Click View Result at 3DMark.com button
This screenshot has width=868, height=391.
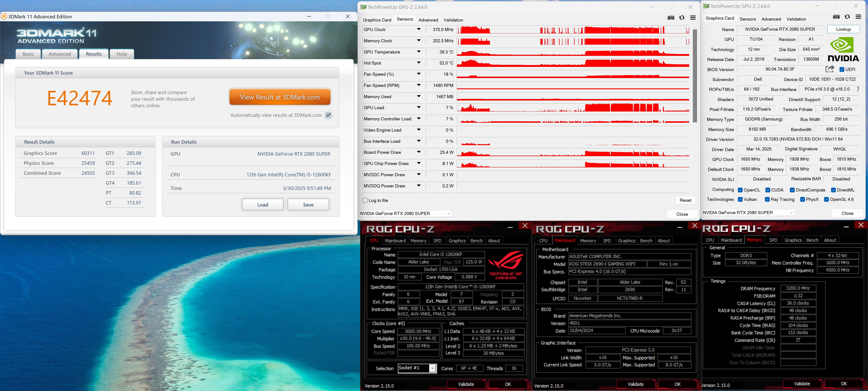(x=280, y=97)
